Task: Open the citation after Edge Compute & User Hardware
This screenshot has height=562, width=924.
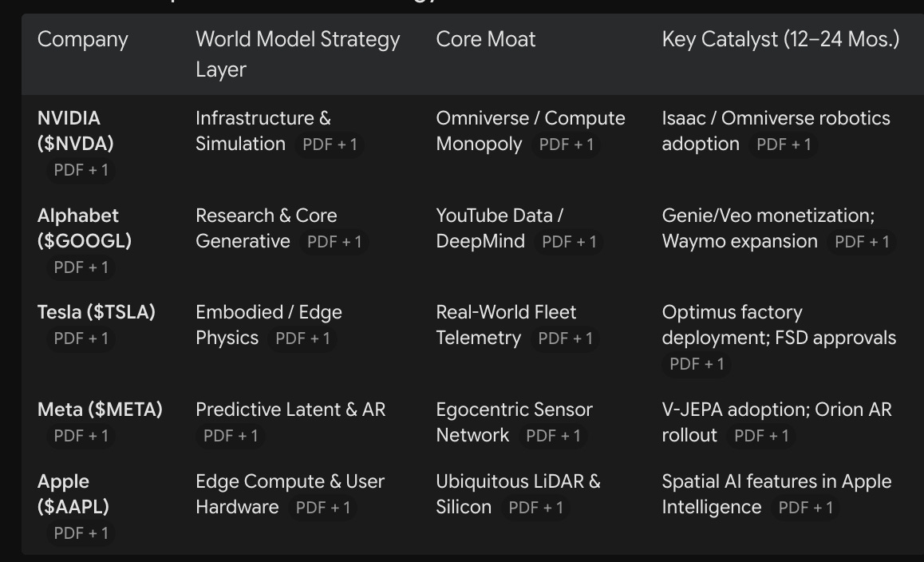Action: click(x=323, y=508)
